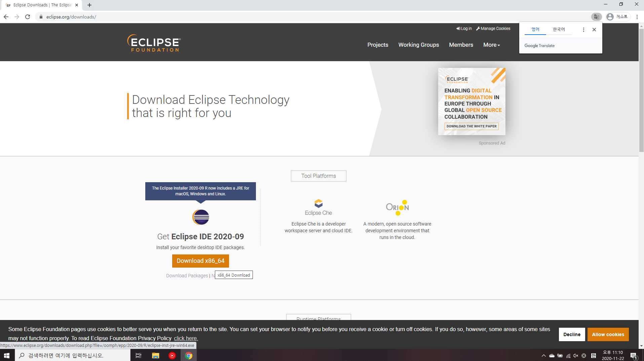Click the address bar URL
The image size is (644, 361).
tap(71, 17)
